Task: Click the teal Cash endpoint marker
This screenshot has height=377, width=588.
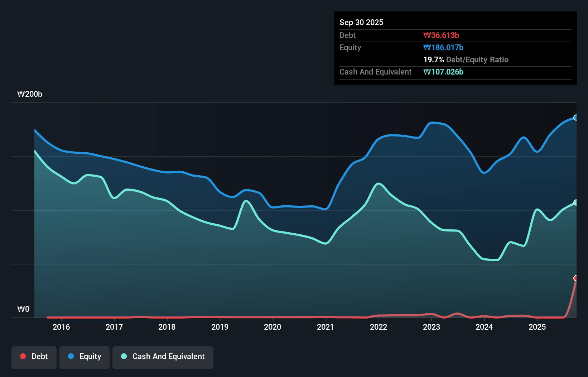Action: [x=576, y=202]
